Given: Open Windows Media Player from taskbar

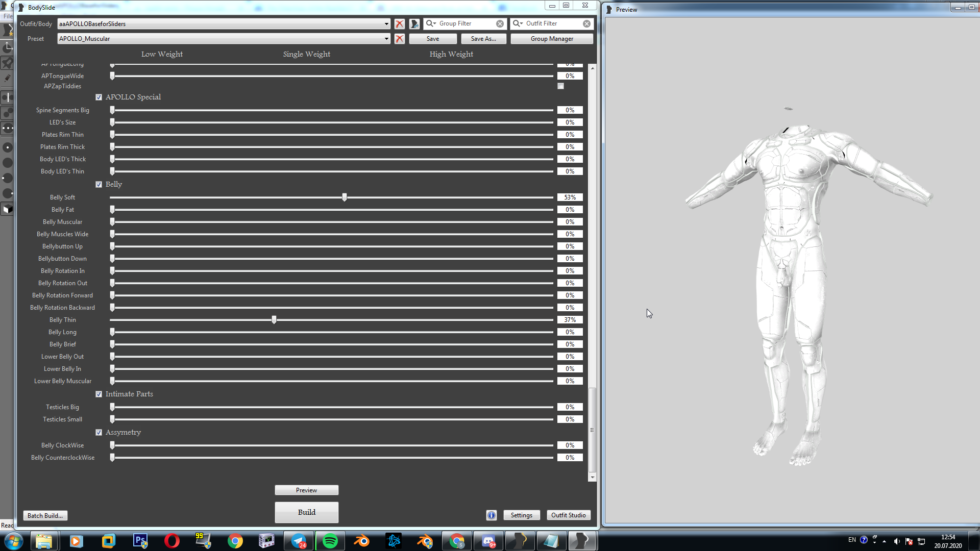Looking at the screenshot, I should point(76,541).
